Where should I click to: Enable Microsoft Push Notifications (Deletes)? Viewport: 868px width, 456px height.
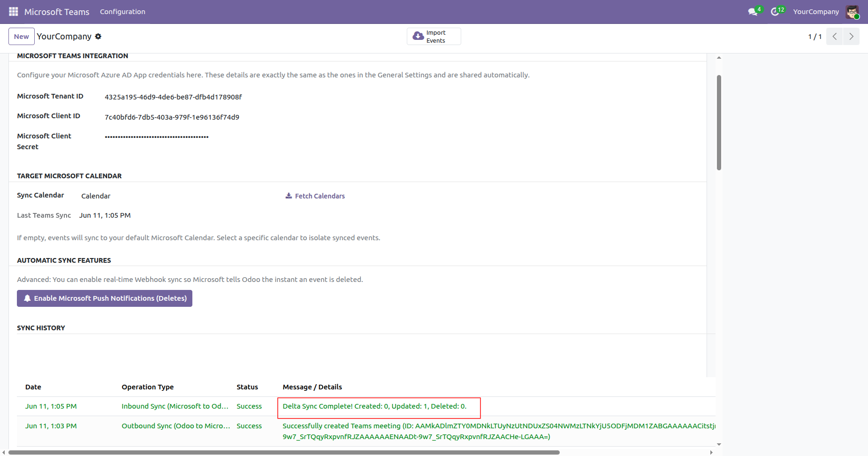[x=105, y=298]
